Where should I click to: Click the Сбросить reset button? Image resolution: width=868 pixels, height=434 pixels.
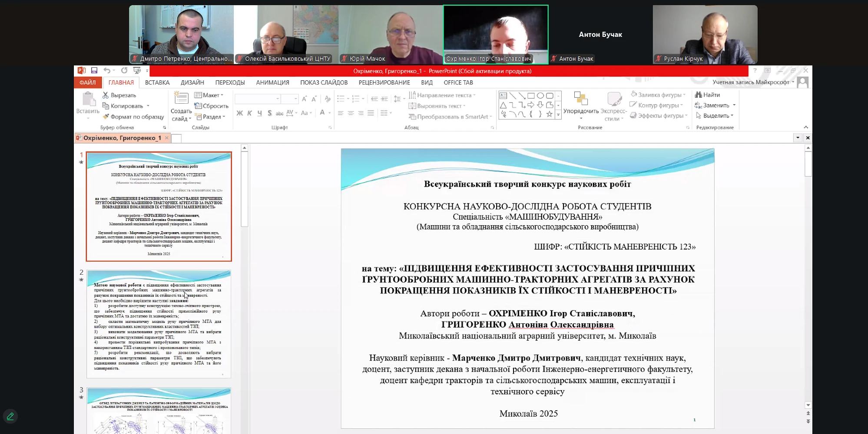click(x=212, y=106)
